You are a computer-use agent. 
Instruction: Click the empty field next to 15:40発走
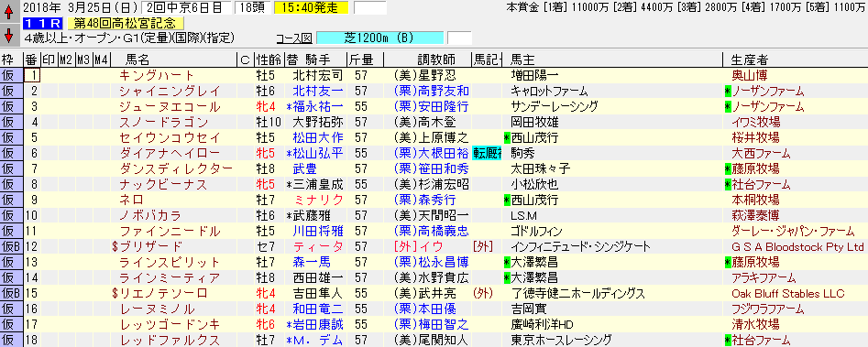(369, 7)
